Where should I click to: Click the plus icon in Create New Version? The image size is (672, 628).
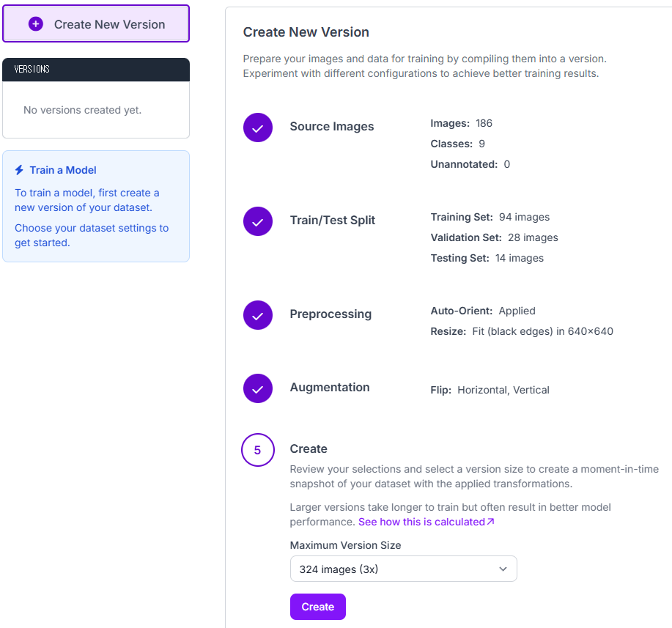pyautogui.click(x=36, y=24)
